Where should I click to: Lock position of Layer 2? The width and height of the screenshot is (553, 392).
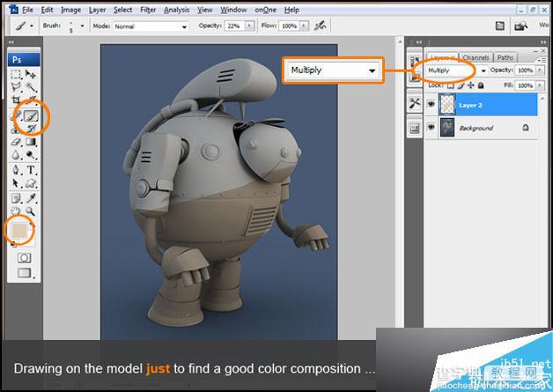471,85
